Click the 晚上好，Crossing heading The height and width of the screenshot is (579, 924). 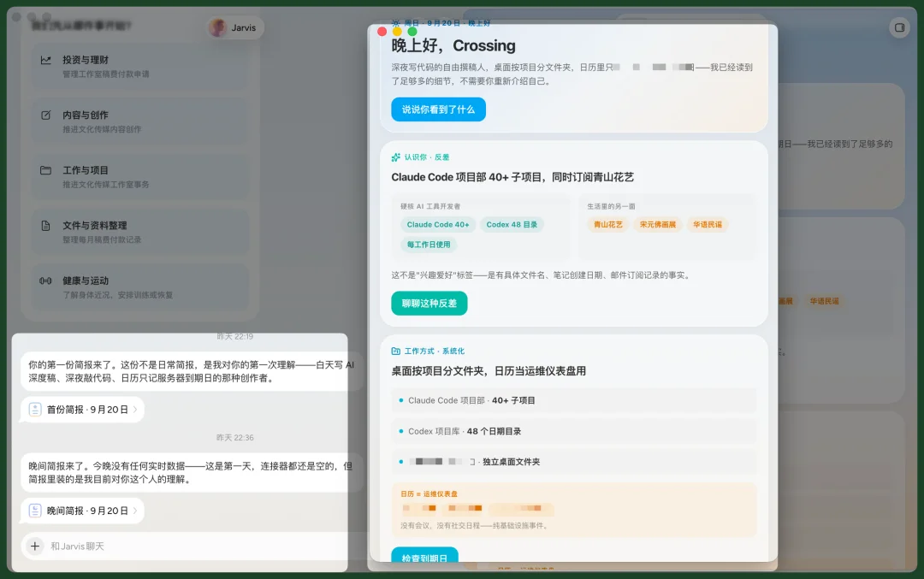tap(453, 45)
